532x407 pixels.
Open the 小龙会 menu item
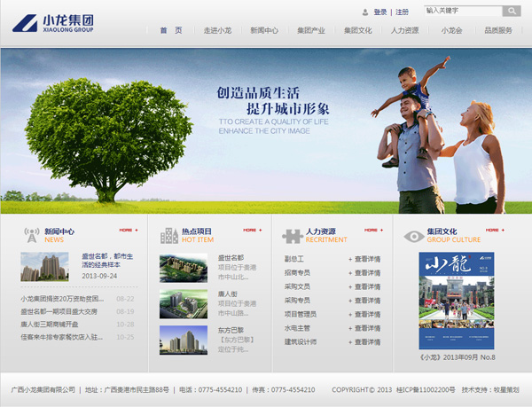(x=451, y=30)
